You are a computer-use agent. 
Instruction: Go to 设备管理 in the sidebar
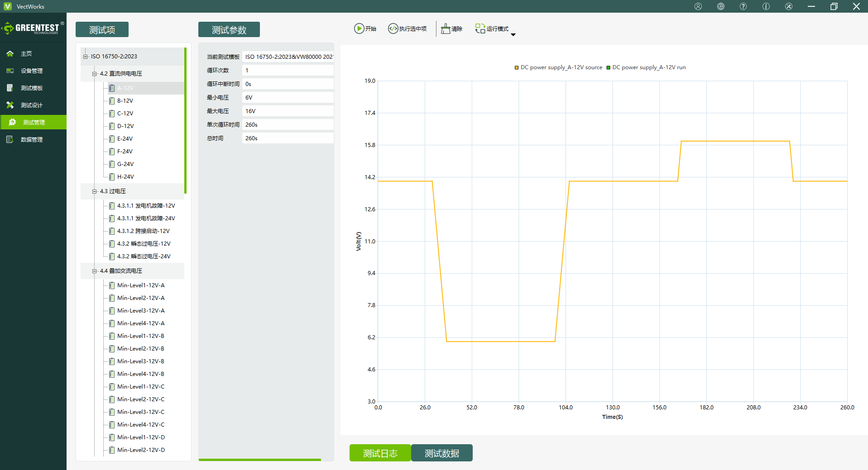pos(32,71)
